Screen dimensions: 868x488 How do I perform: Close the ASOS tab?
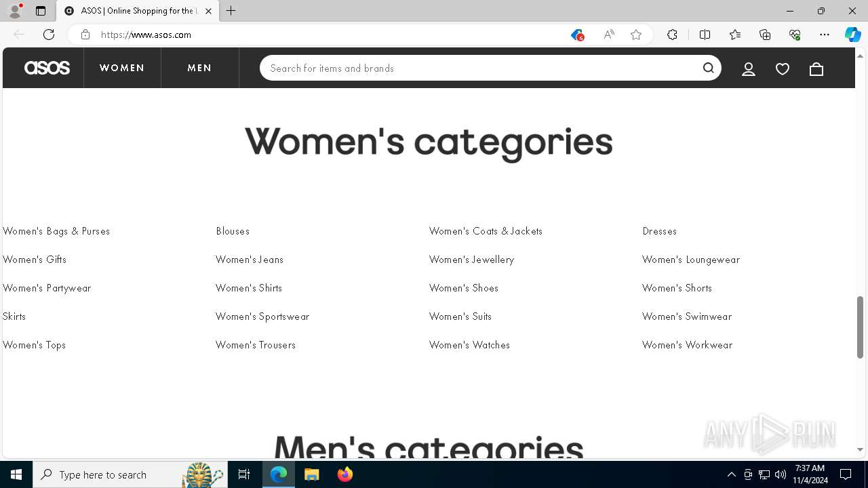click(x=208, y=11)
